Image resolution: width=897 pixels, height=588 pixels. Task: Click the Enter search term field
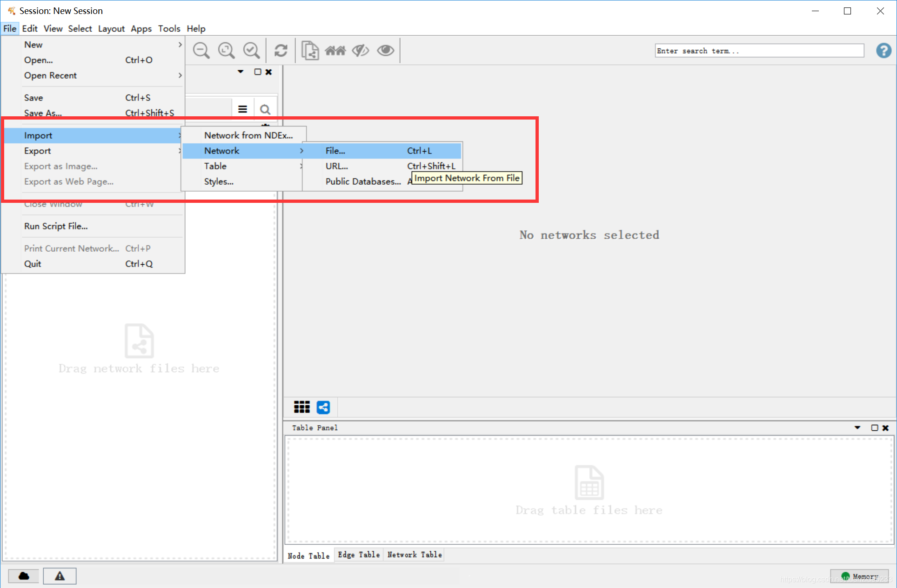tap(759, 51)
